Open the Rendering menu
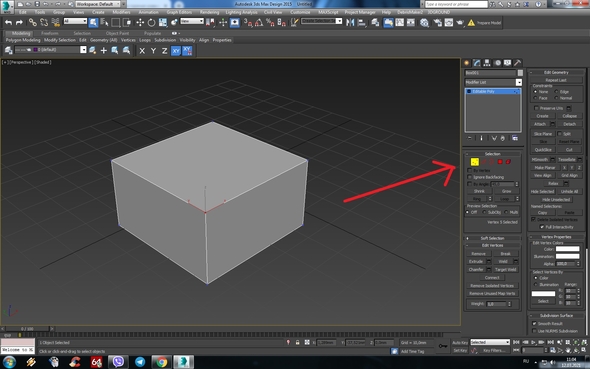Screen dimensions: 590x369 tap(209, 12)
